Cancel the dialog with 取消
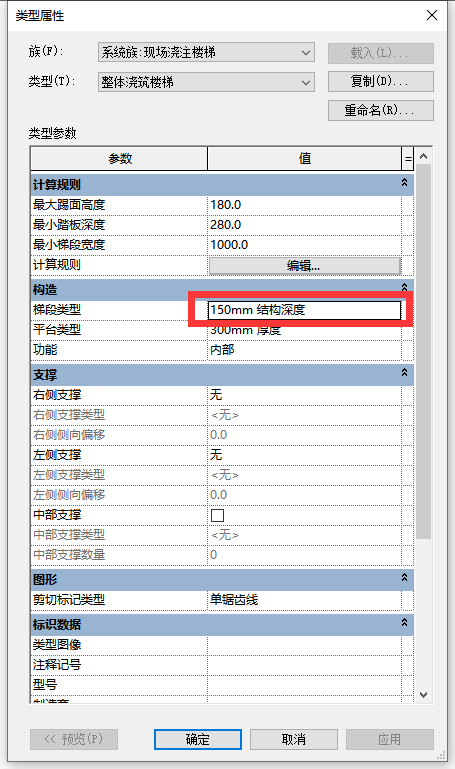This screenshot has height=769, width=455. (294, 739)
